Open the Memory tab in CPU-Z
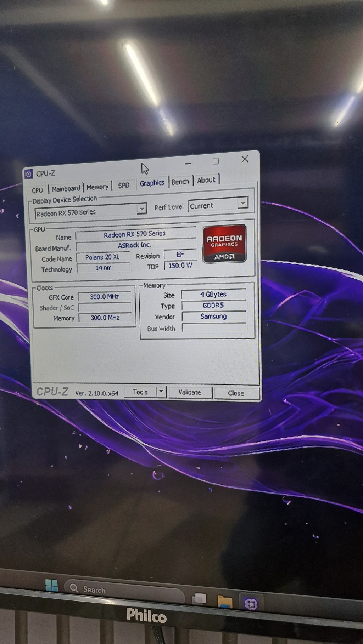This screenshot has height=644, width=363. click(x=97, y=187)
